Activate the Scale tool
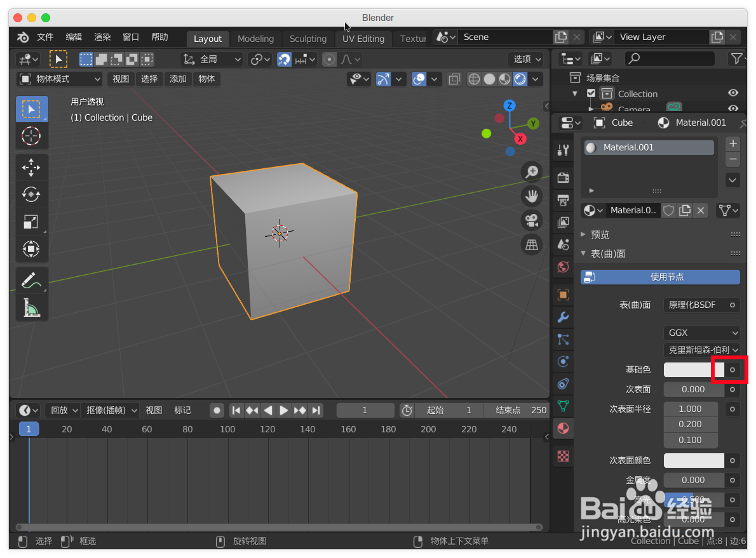This screenshot has height=558, width=756. click(x=31, y=222)
